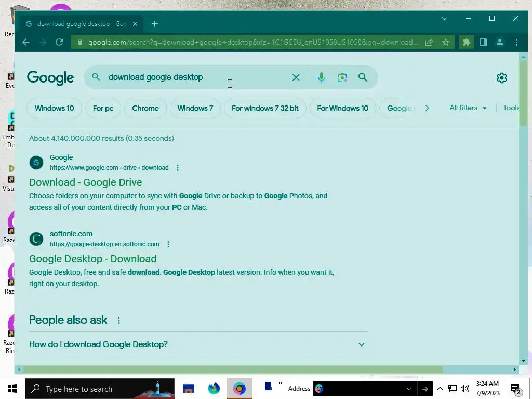Click the horizontal scrollbar thumb
532x399 pixels.
coord(232,369)
